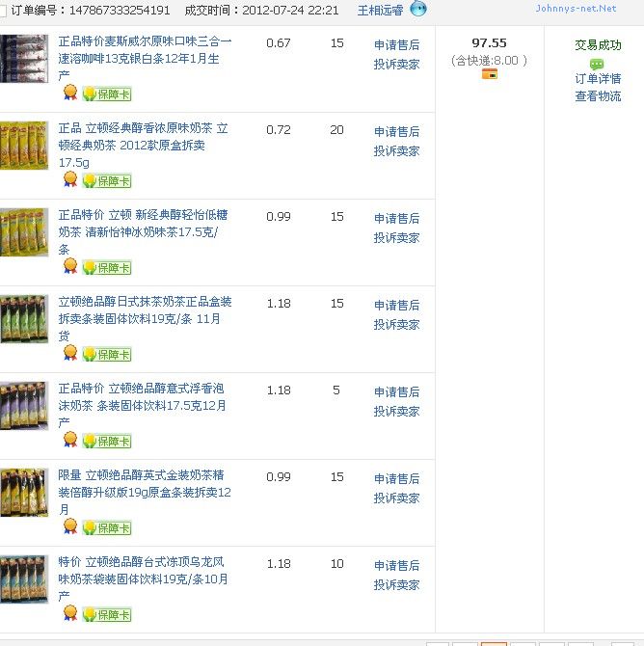Click the blue Wangwang chat icon beside seller name

click(418, 10)
